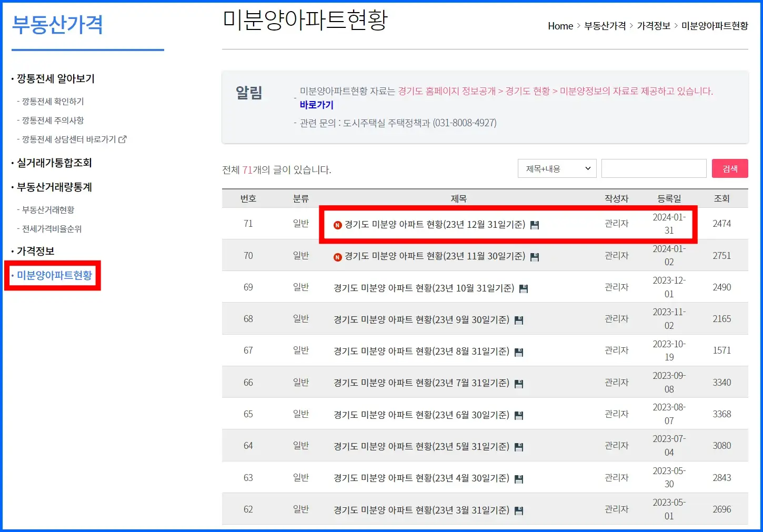This screenshot has height=532, width=763.
Task: Click 미분양아파트현황 in the breadcrumb
Action: point(715,26)
